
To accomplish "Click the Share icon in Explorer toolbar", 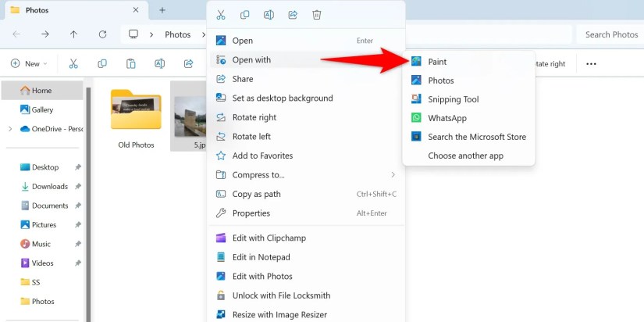I will 189,64.
